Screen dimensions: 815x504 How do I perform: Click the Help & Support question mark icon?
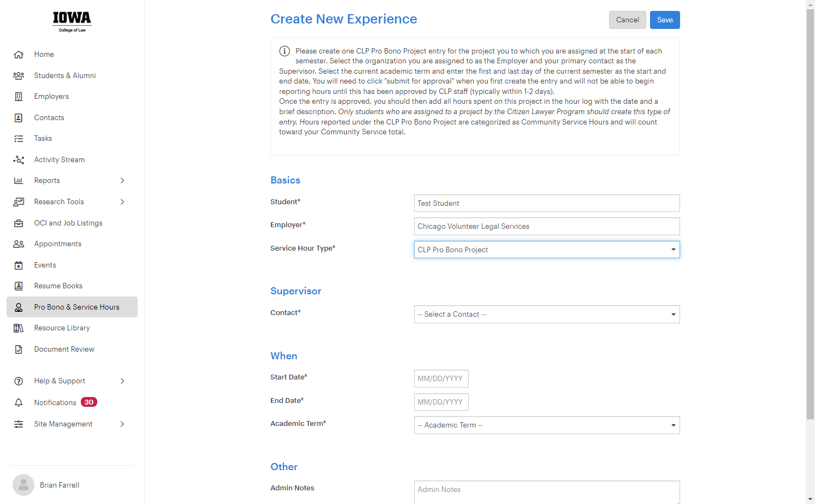point(19,381)
